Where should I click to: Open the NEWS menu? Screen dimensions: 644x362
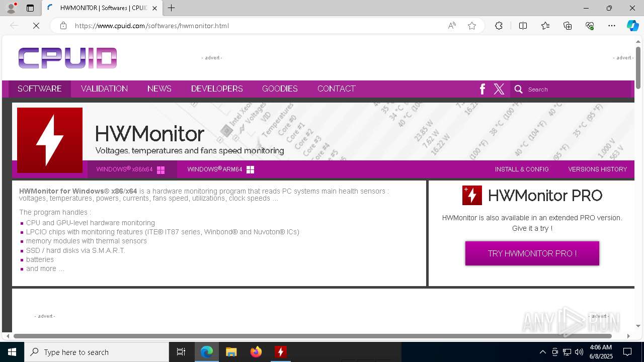[159, 88]
